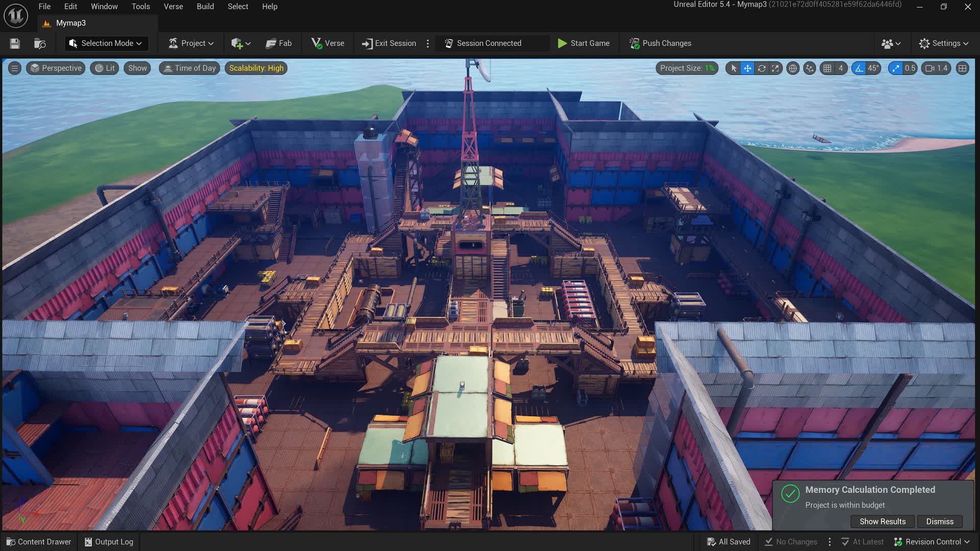Click the Unreal Engine logo icon
Screen dimensions: 980x551
pos(16,16)
